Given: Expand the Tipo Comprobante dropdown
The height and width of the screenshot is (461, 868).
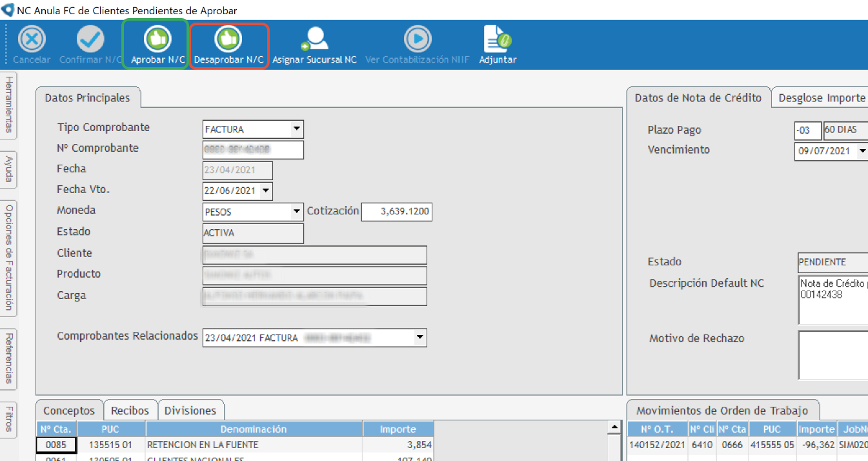Looking at the screenshot, I should 296,129.
